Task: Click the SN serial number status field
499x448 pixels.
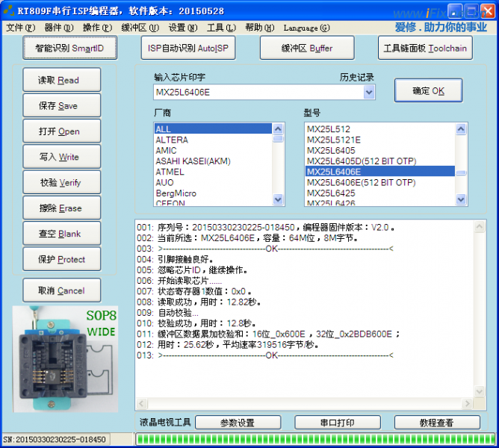Action: pyautogui.click(x=56, y=439)
